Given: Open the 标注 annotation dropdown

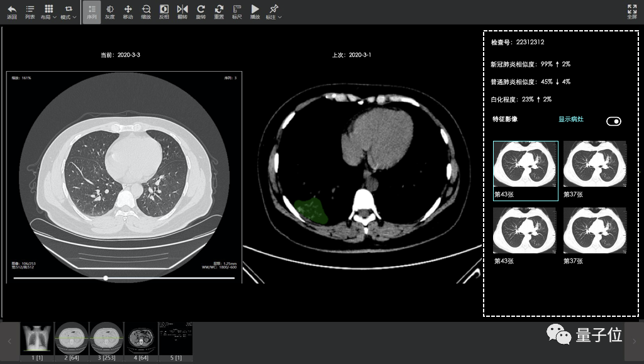Looking at the screenshot, I should [274, 12].
